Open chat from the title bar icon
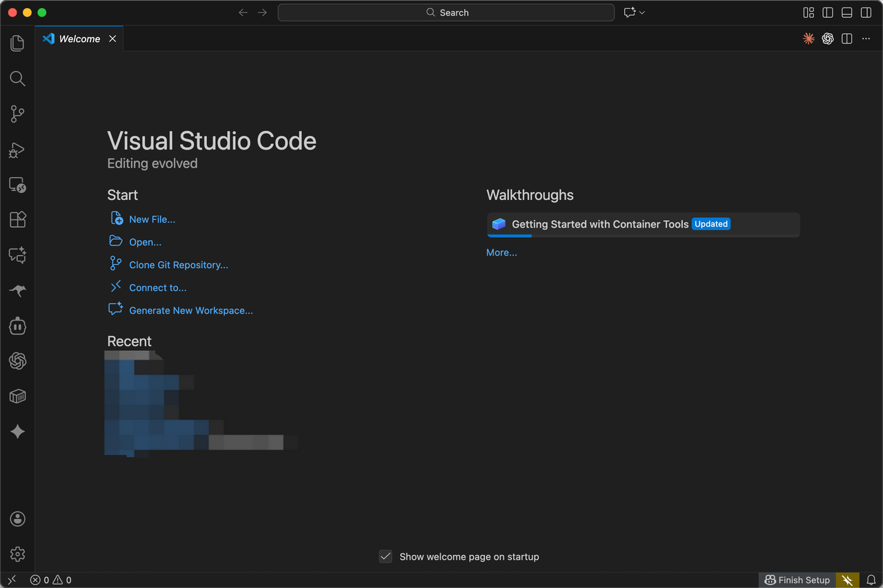This screenshot has height=588, width=883. (629, 12)
